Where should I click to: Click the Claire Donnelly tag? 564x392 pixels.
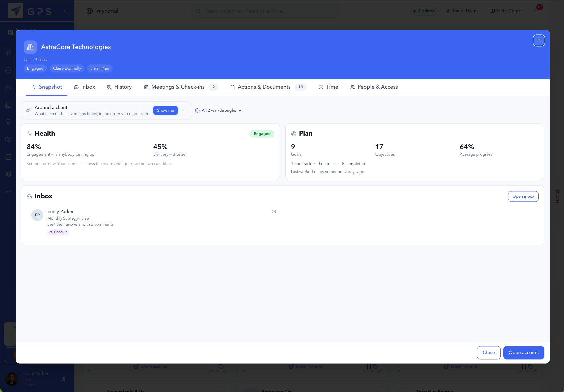67,68
